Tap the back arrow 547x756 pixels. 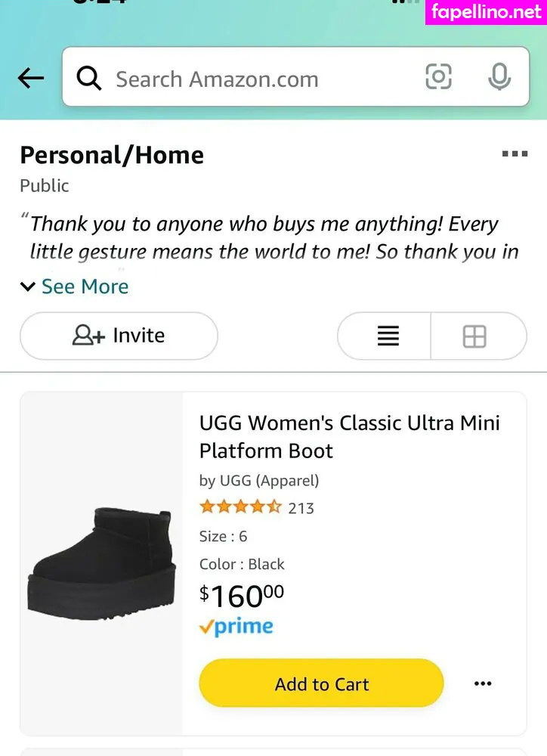click(x=31, y=78)
